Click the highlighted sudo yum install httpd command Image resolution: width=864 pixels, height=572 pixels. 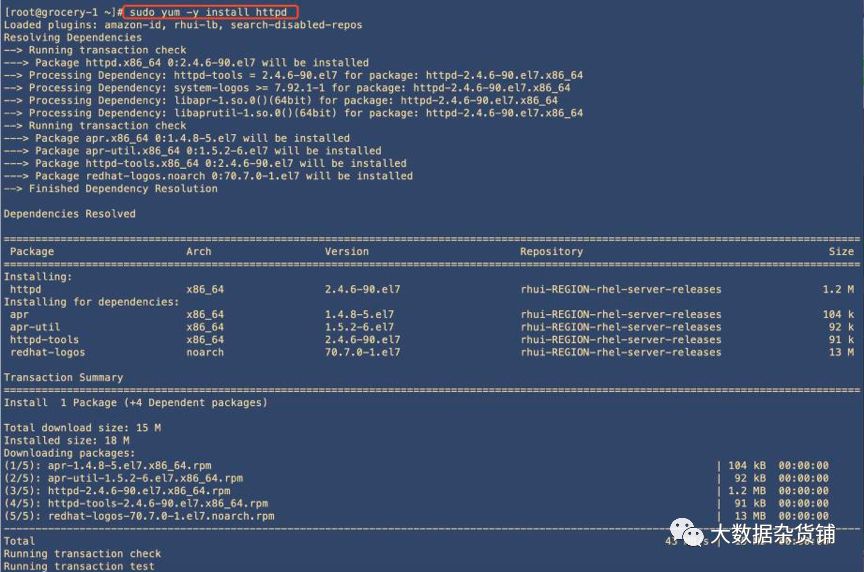click(210, 12)
